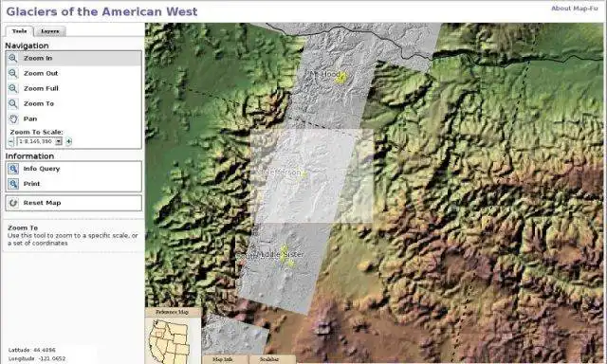Click the Reference Map header tab
Viewport: 607px width, 364px height.
(173, 312)
